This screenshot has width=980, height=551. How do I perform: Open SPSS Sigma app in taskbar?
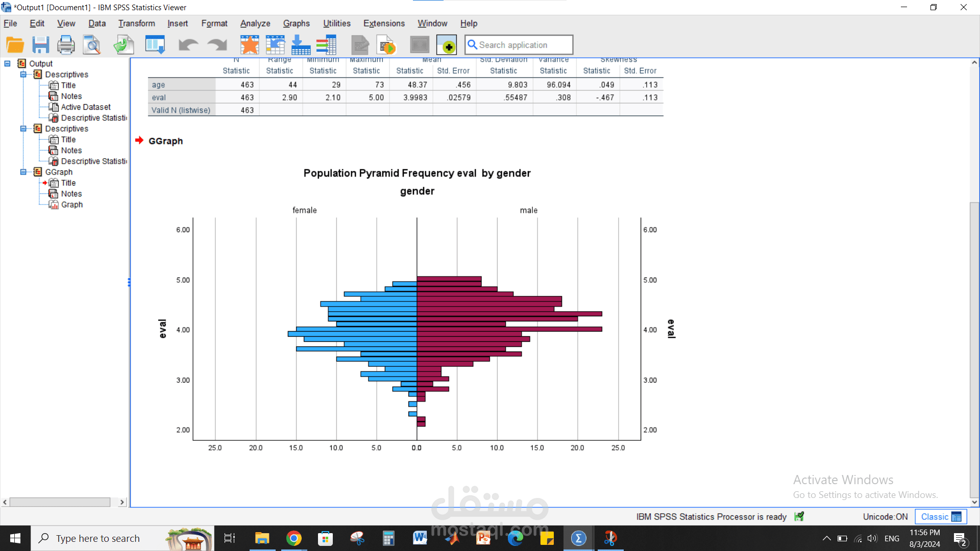click(578, 538)
